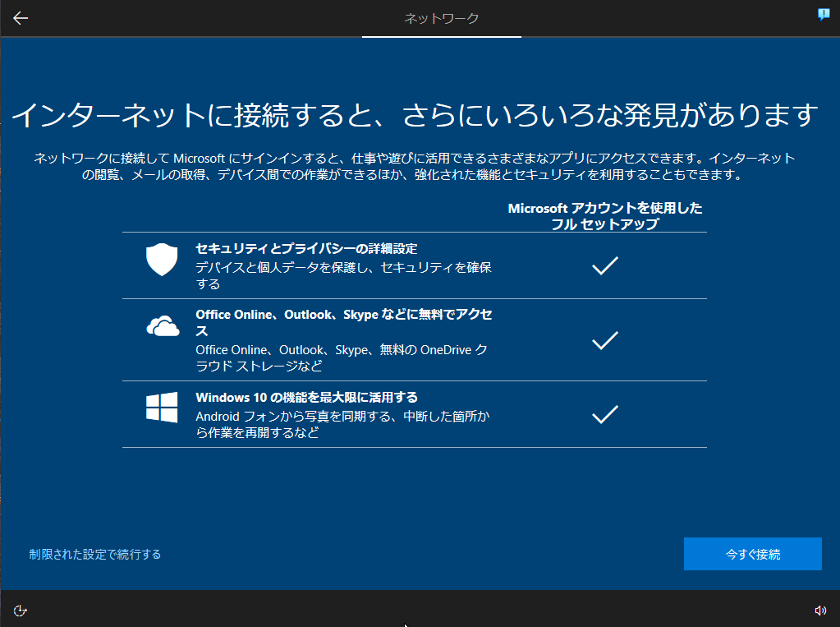This screenshot has width=840, height=627.
Task: Open the Ease of Access icon
Action: (21, 610)
